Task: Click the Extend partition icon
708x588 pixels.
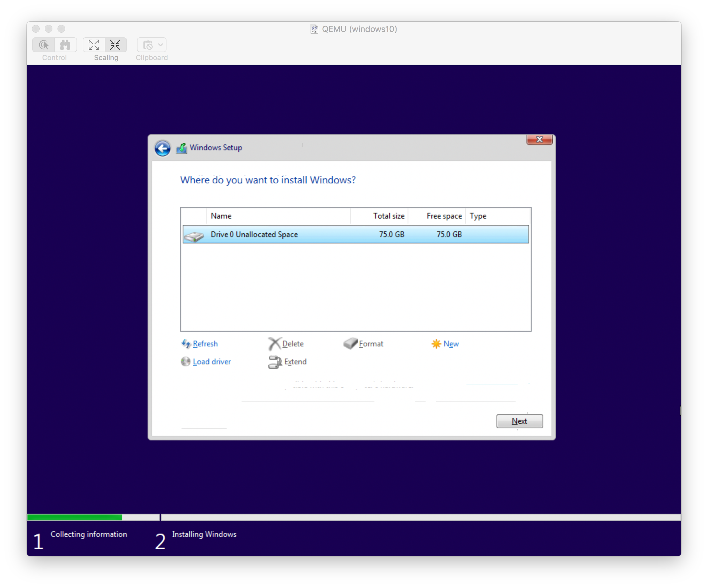Action: pos(273,361)
